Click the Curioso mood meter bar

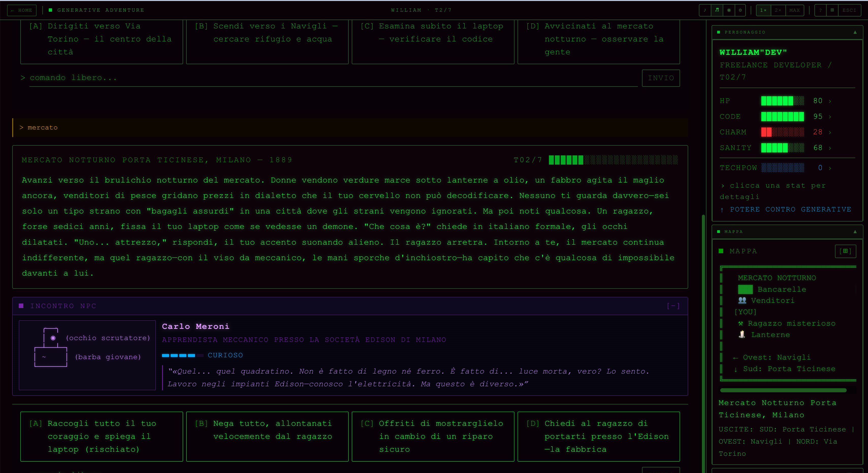coord(183,355)
